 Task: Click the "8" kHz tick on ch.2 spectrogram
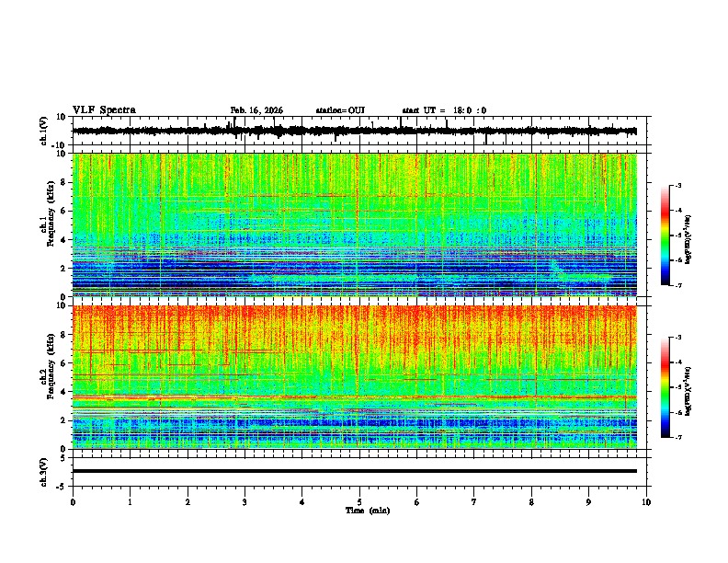click(63, 335)
